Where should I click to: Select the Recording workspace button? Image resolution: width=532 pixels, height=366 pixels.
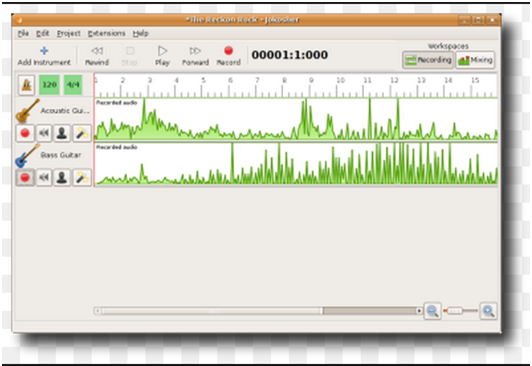428,60
